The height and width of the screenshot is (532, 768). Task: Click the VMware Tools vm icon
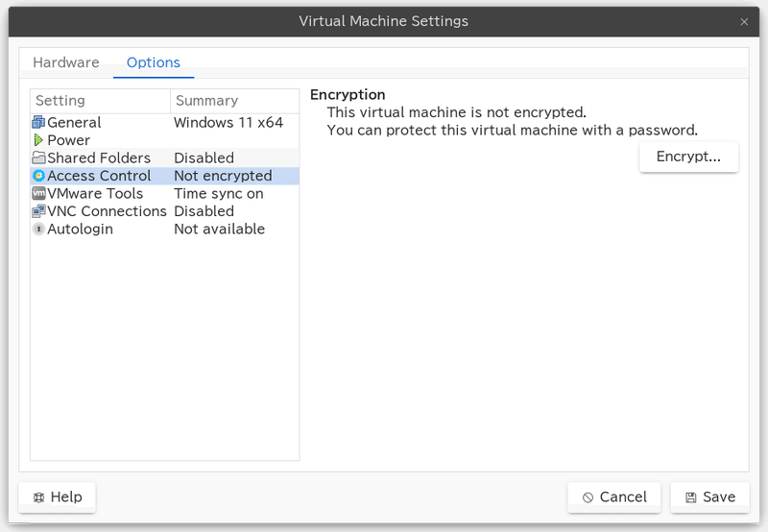(38, 194)
